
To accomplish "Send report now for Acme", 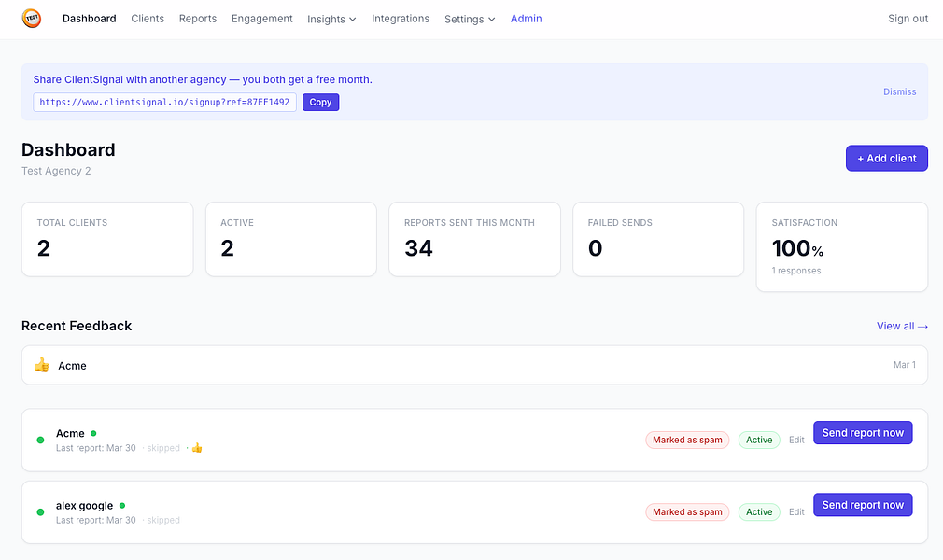I will 863,432.
